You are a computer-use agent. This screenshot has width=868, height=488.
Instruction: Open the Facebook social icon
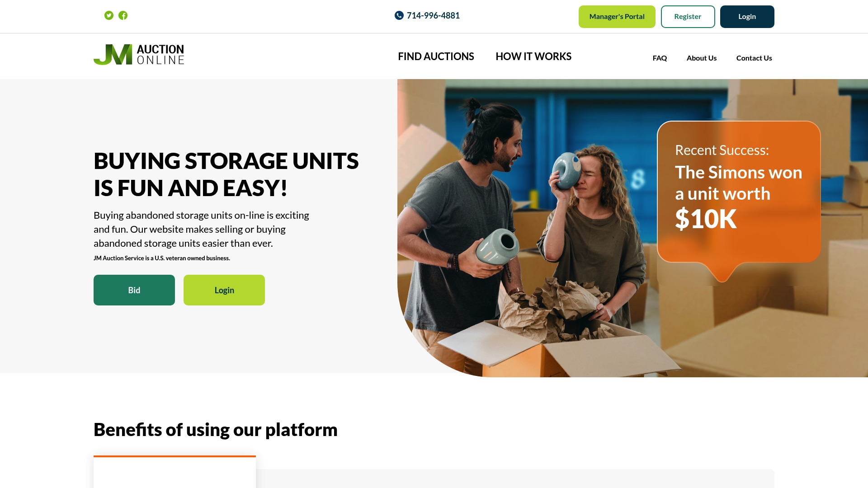pos(123,15)
